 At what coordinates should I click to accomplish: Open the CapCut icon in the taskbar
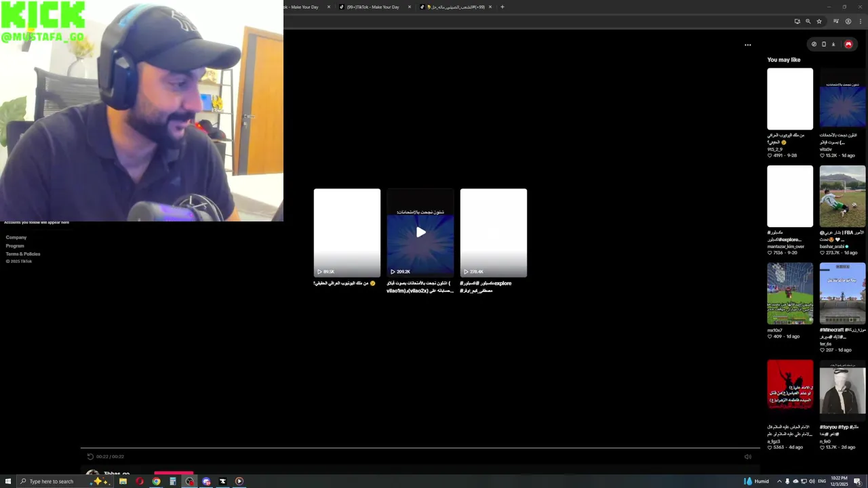tap(222, 481)
